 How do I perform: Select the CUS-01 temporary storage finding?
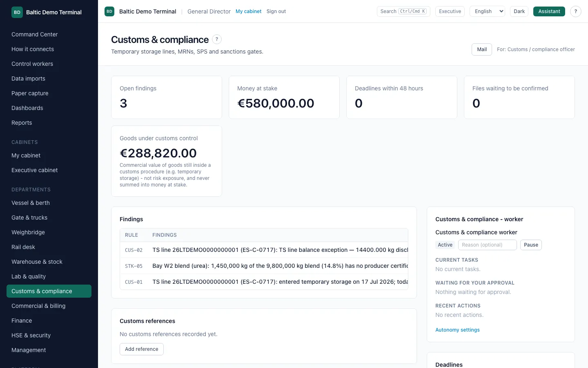pyautogui.click(x=264, y=282)
